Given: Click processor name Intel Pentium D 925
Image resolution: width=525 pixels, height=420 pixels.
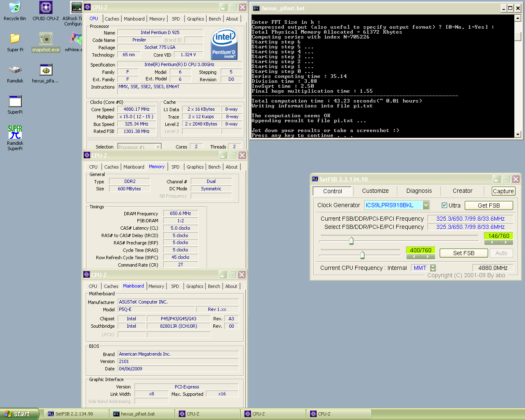Looking at the screenshot, I should (160, 32).
